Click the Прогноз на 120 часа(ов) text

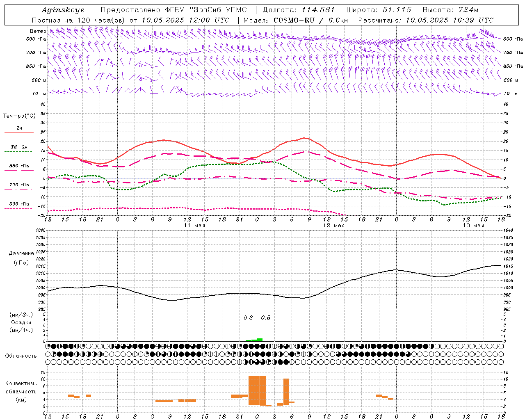(x=79, y=20)
